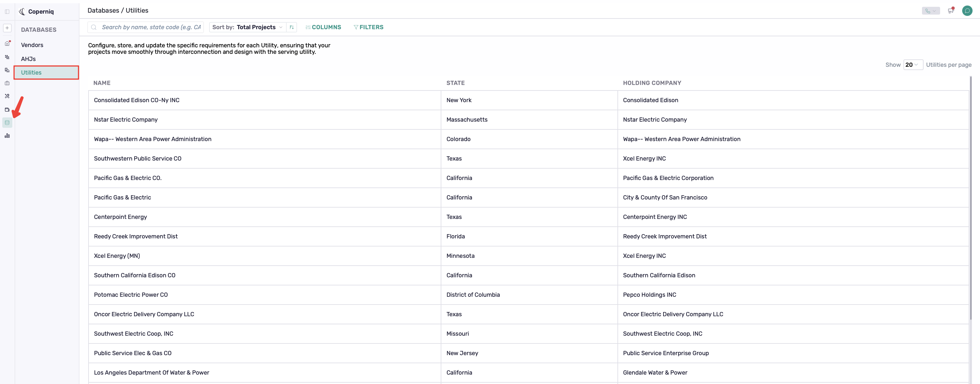Click Glendale Water & Power cell
The width and height of the screenshot is (980, 384).
[x=793, y=373]
